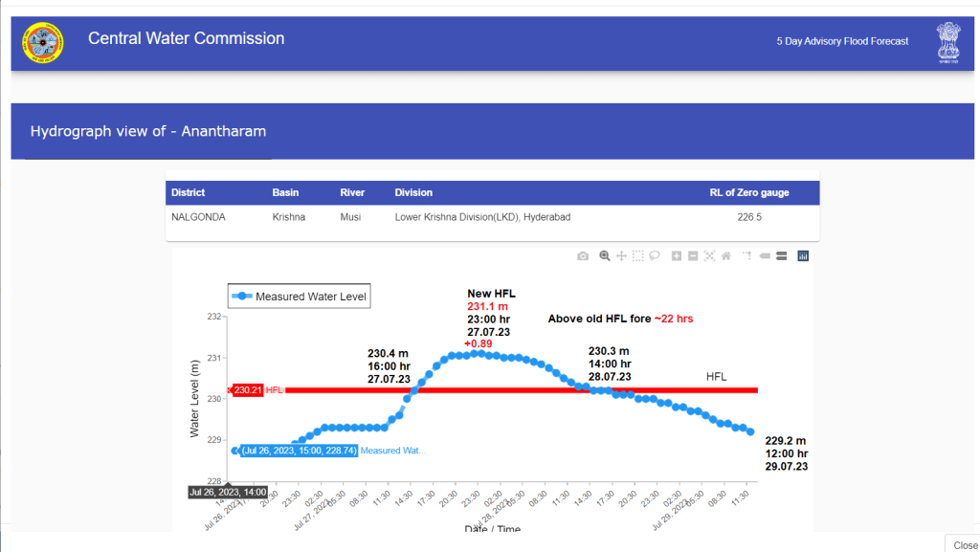Image resolution: width=980 pixels, height=552 pixels.
Task: Select the Zoom tool in chart toolbar
Action: pos(605,256)
